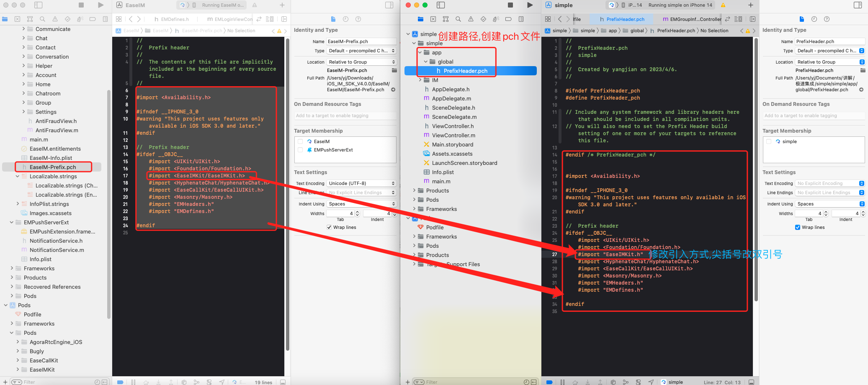
Task: Click the warning indicator in the simple toolbar
Action: pyautogui.click(x=723, y=5)
